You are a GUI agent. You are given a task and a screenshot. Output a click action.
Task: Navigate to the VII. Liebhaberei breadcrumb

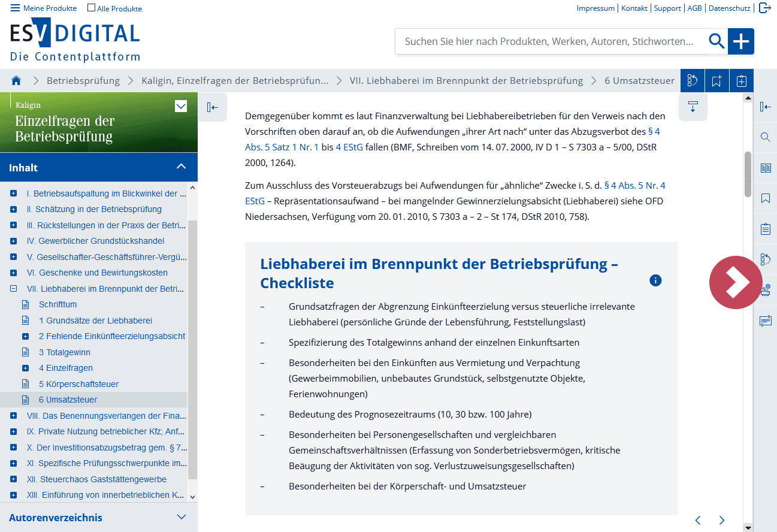click(x=466, y=80)
